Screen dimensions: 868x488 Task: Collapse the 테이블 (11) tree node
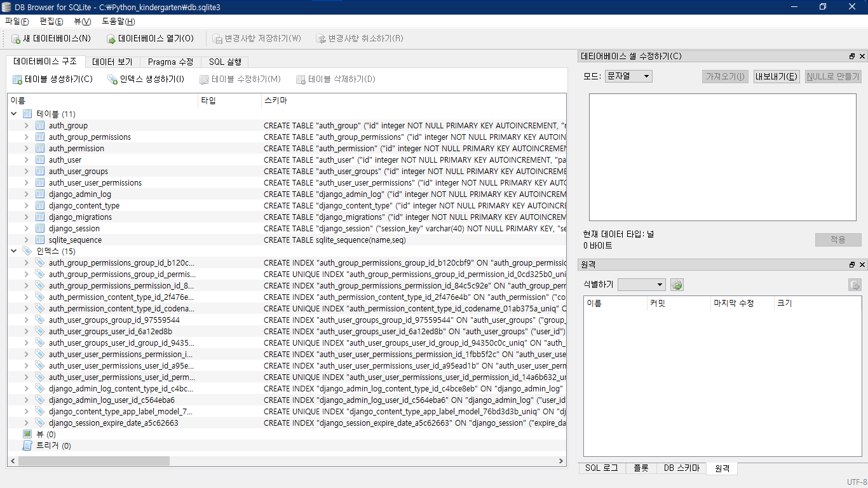click(x=14, y=114)
